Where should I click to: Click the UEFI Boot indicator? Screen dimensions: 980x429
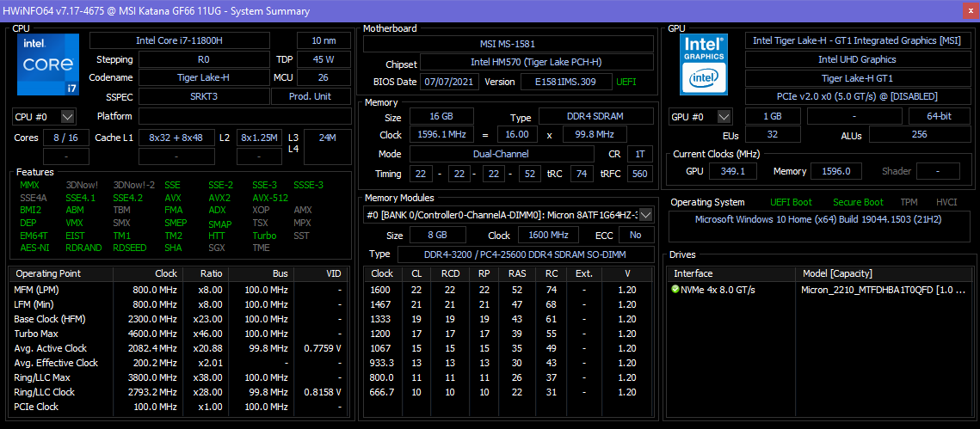[x=792, y=202]
